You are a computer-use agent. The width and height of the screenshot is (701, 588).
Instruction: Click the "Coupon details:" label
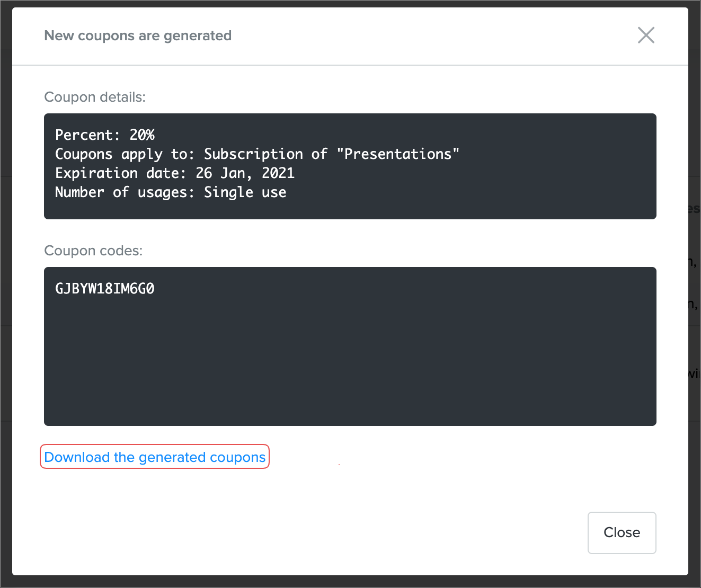pos(95,97)
